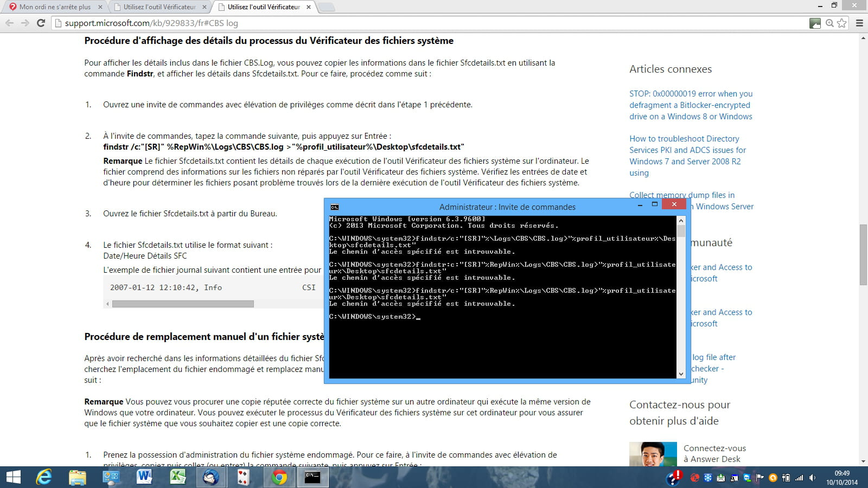Open the Action Center flag icon
868x488 pixels.
click(x=760, y=478)
